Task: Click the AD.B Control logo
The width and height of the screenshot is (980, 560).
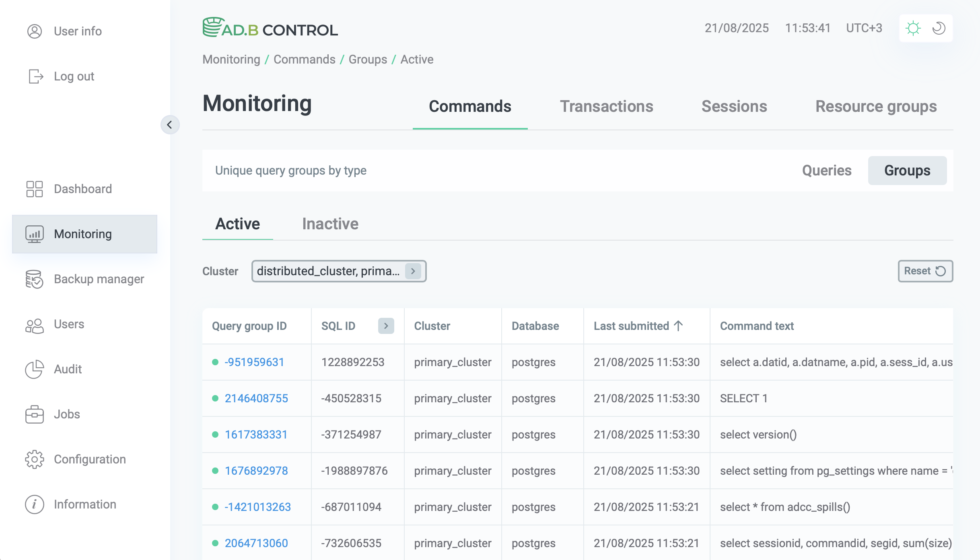Action: 270,28
